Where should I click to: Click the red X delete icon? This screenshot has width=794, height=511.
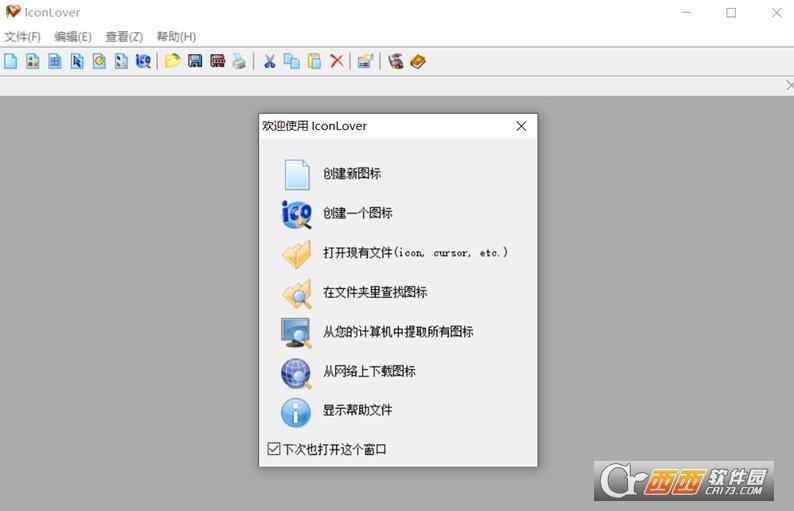point(337,61)
